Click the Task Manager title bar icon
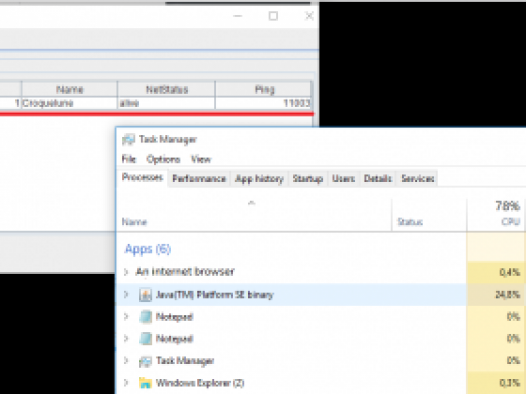This screenshot has height=394, width=526. (x=128, y=139)
